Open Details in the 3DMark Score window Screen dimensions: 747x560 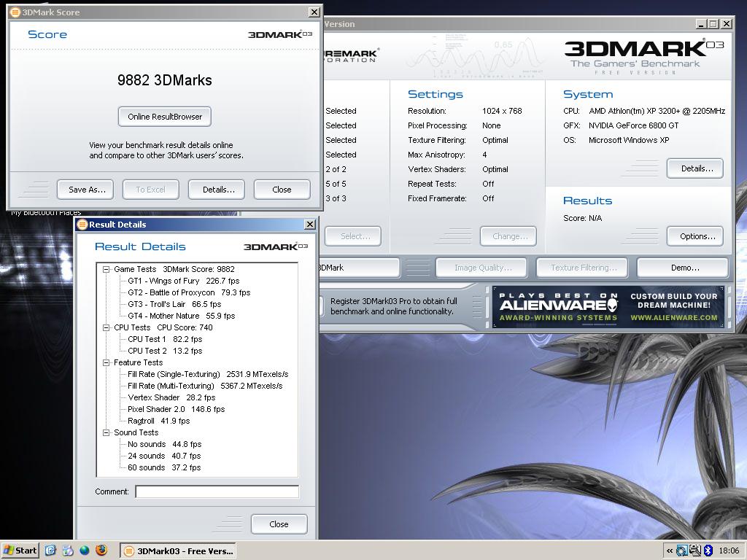(216, 190)
